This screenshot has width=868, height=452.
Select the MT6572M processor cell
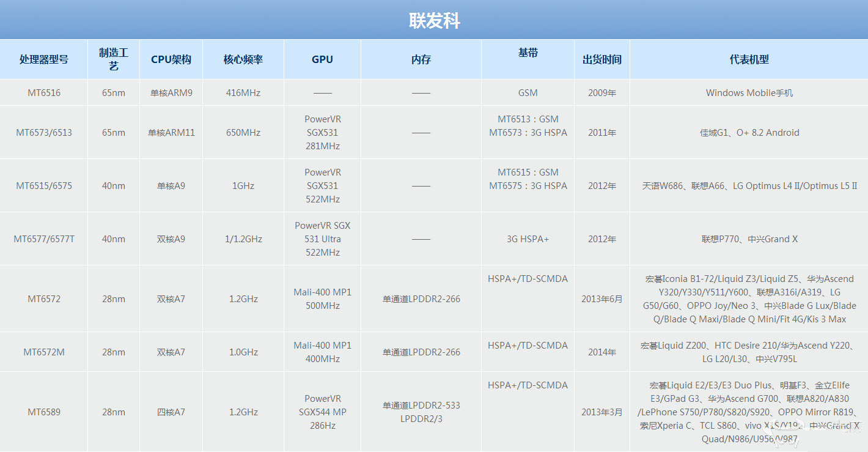[x=44, y=352]
